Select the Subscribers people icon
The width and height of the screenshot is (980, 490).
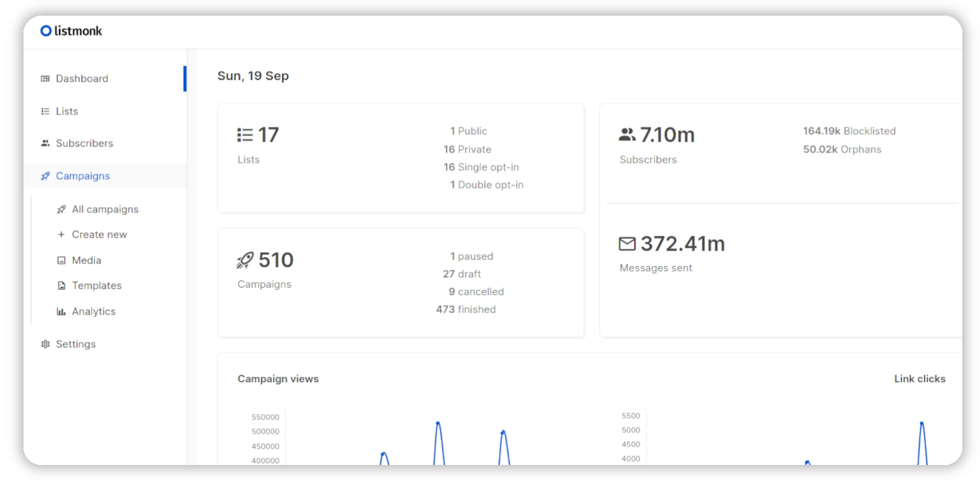[x=45, y=143]
